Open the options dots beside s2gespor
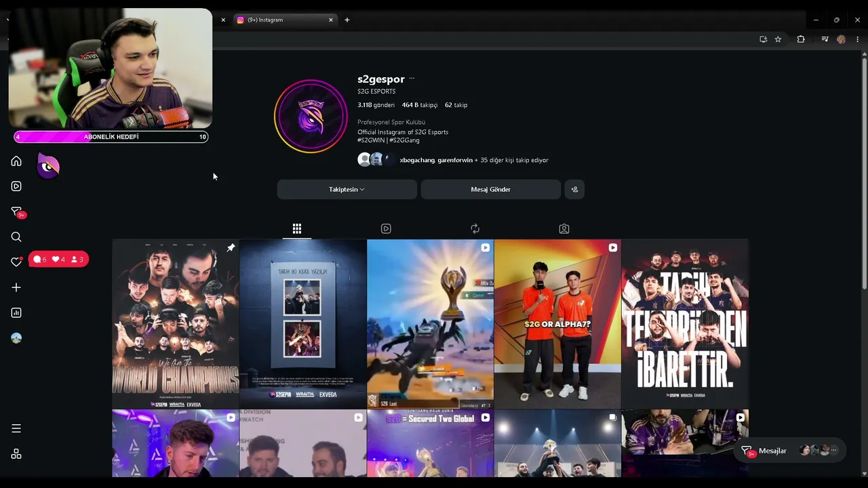 [412, 79]
